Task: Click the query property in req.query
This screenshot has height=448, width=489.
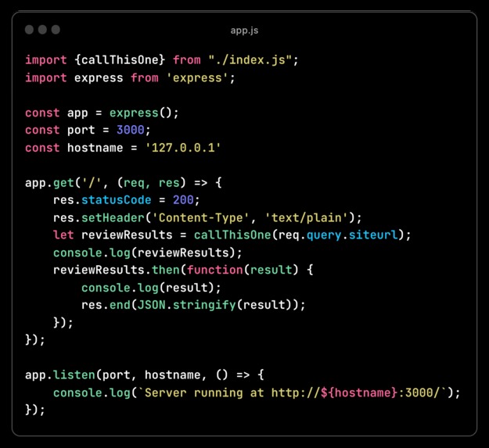Action: pos(324,235)
